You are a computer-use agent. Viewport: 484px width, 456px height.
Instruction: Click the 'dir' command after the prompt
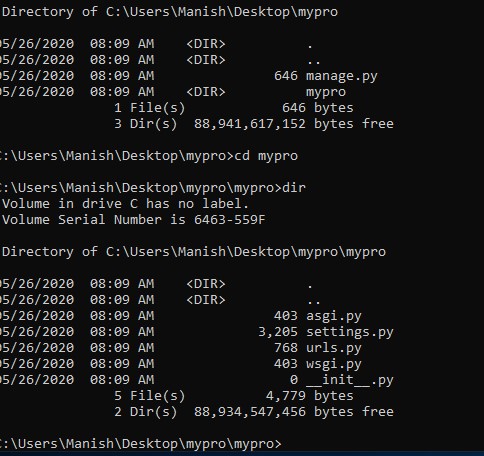click(294, 188)
